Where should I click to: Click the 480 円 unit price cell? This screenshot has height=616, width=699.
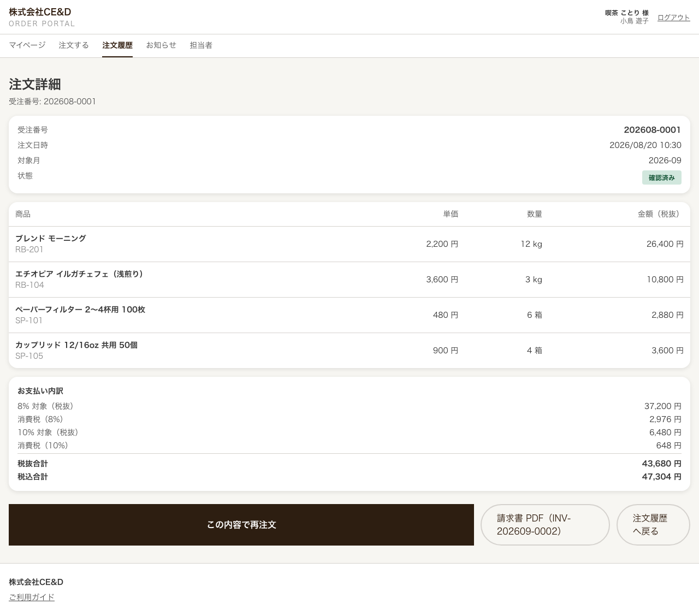click(x=446, y=315)
